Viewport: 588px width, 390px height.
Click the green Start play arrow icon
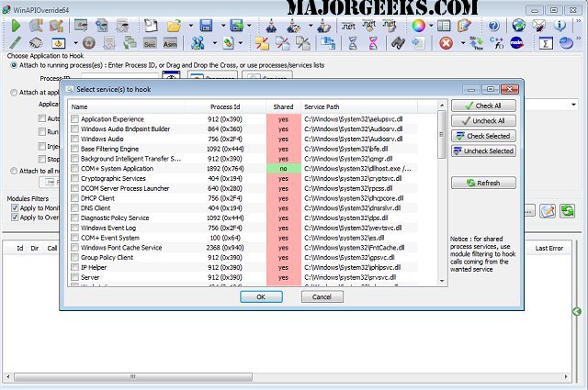16,26
